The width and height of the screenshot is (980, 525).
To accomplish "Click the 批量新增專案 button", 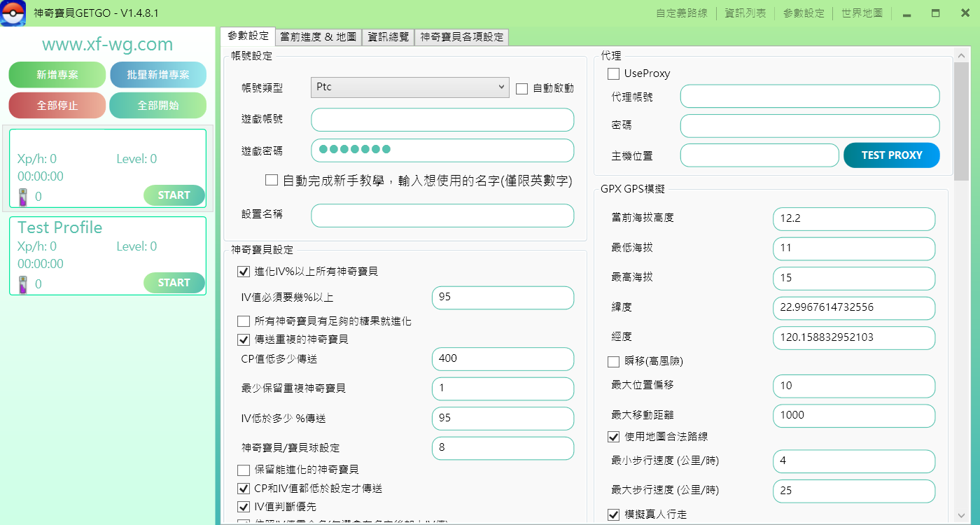I will tap(158, 75).
